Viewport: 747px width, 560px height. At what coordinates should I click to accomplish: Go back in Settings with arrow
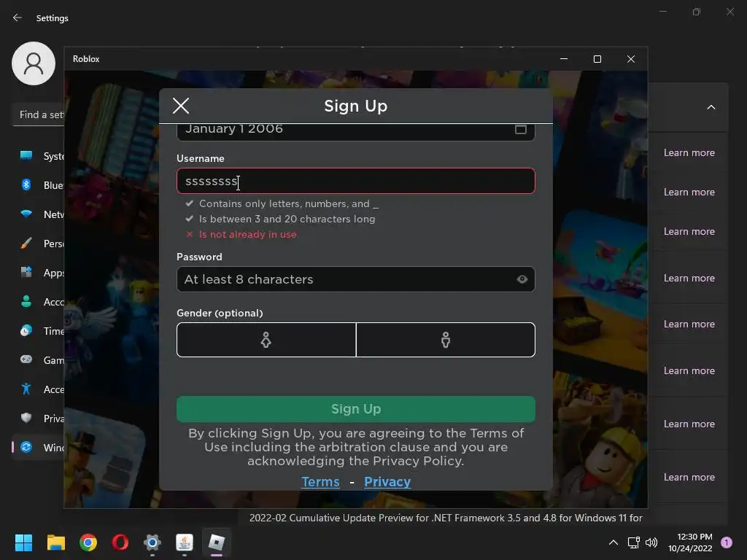click(x=18, y=17)
